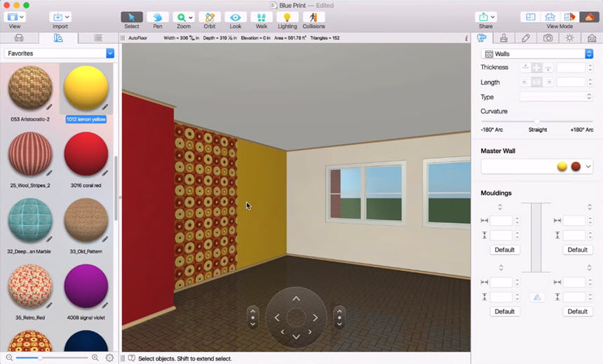Click the forward arrow on the navigation pad
Screen dimensions: 603x364
(296, 299)
